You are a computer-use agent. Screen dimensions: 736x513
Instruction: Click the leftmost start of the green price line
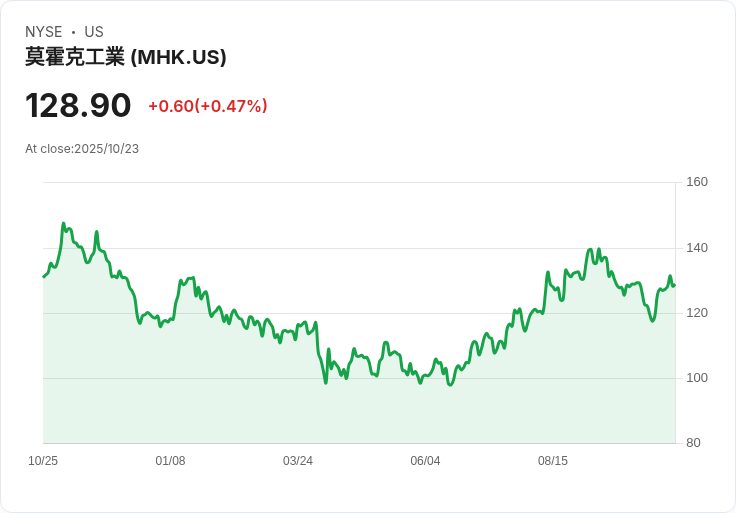(44, 276)
